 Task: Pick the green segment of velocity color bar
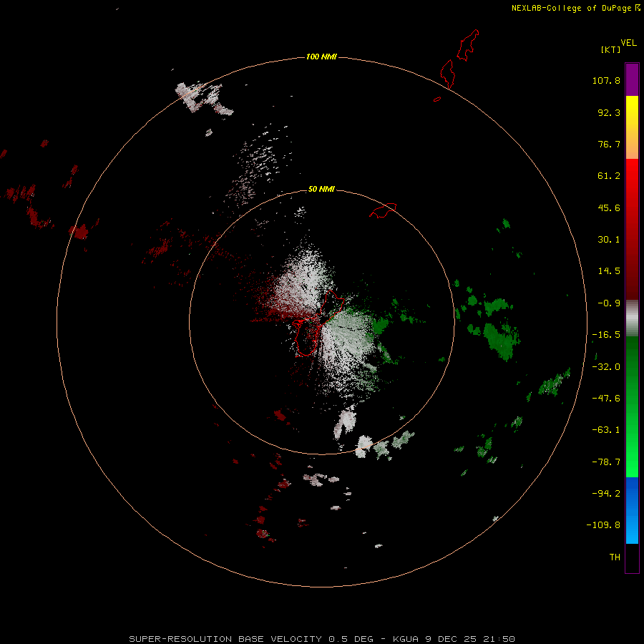632,406
